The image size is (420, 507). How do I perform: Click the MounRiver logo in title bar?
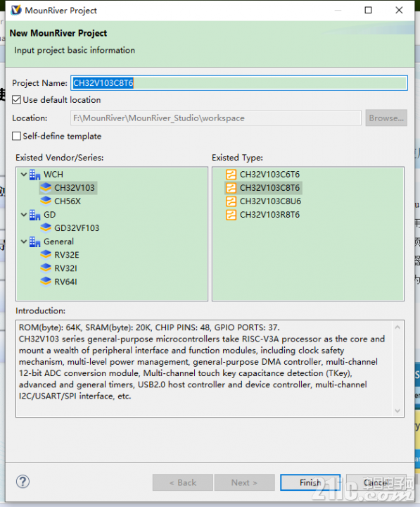(x=16, y=11)
